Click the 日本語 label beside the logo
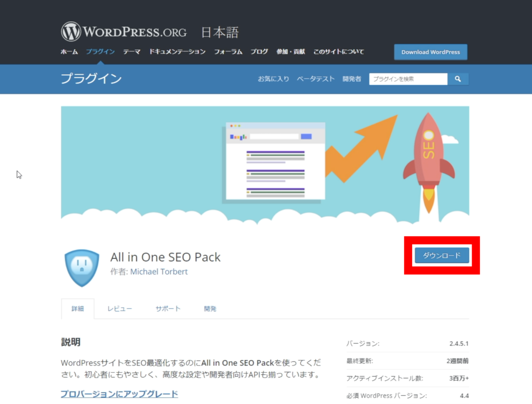The width and height of the screenshot is (532, 404). (x=220, y=33)
